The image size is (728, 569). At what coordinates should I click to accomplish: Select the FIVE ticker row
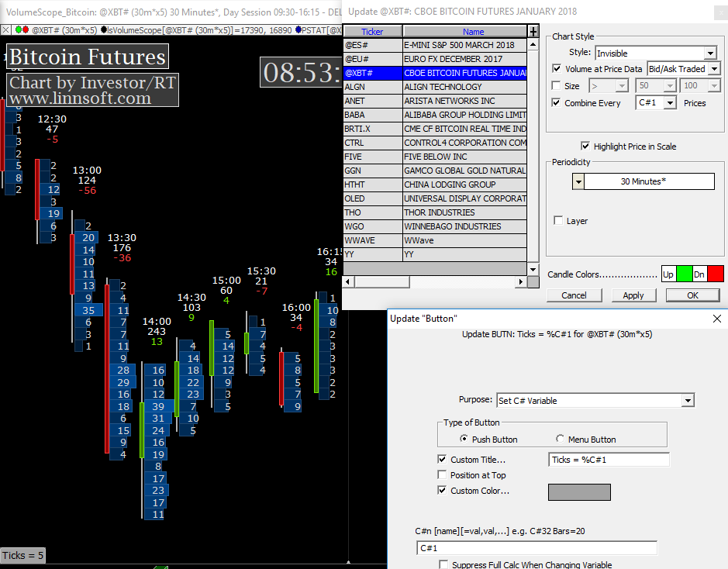(435, 157)
